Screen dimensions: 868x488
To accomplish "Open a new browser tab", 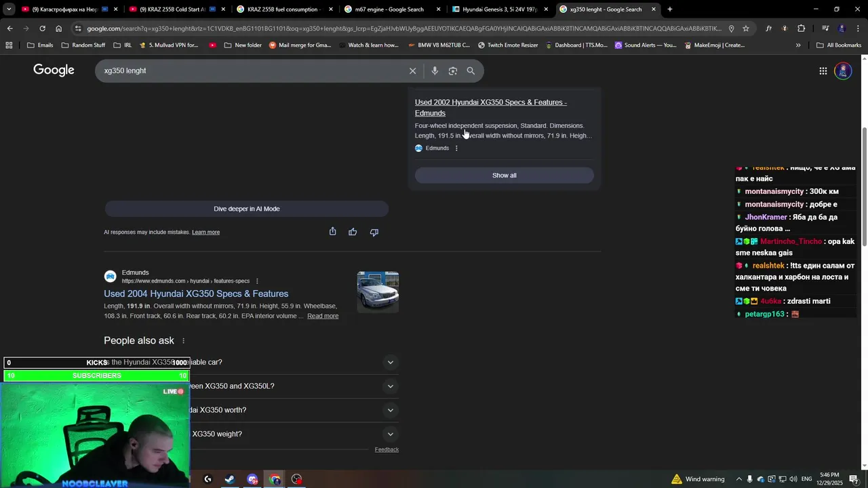I will point(670,9).
